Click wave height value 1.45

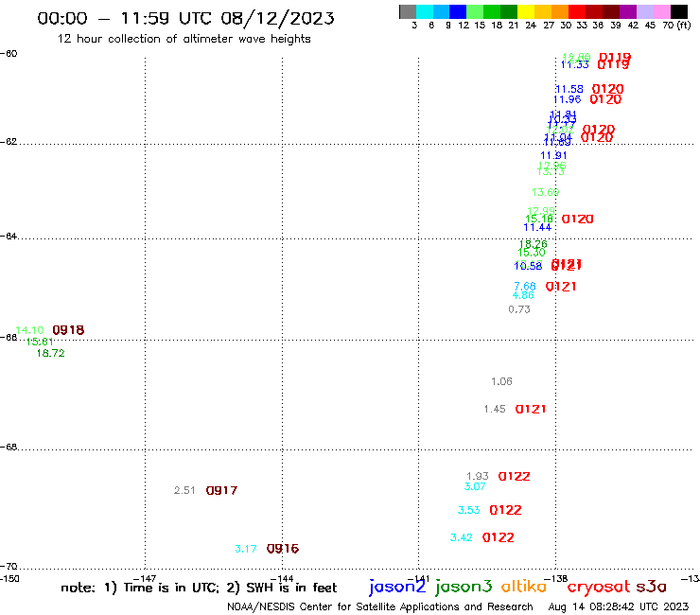tap(495, 409)
